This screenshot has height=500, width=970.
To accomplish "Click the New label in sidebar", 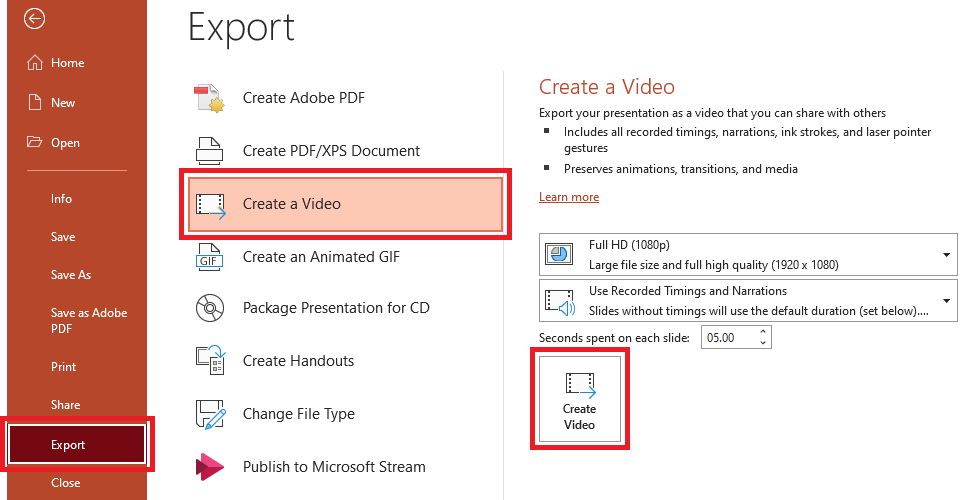I will 62,103.
